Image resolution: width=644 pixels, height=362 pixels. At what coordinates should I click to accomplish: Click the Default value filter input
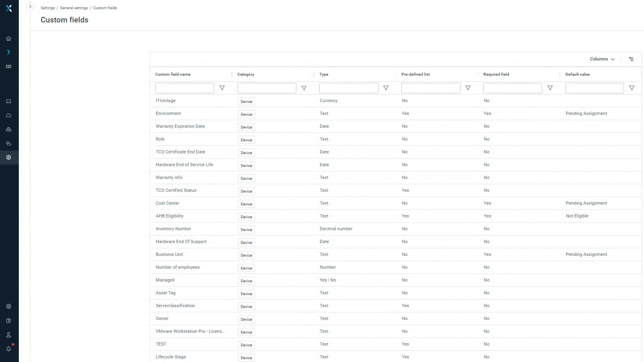[594, 88]
